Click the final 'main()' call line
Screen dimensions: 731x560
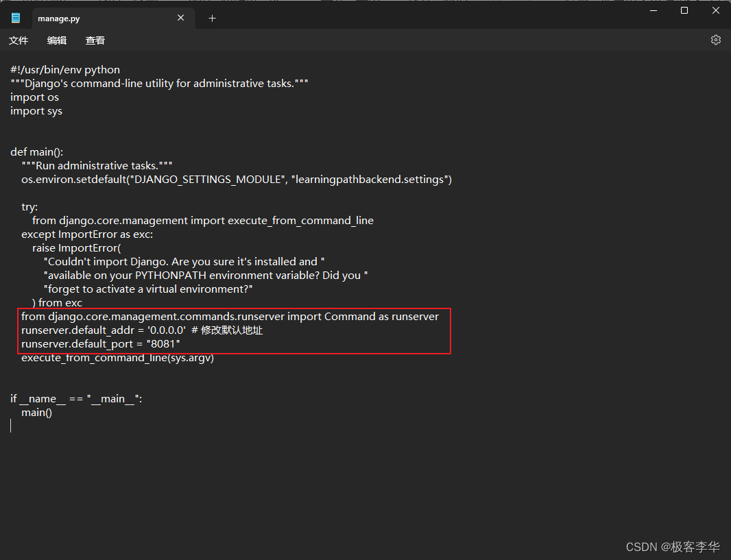coord(37,413)
